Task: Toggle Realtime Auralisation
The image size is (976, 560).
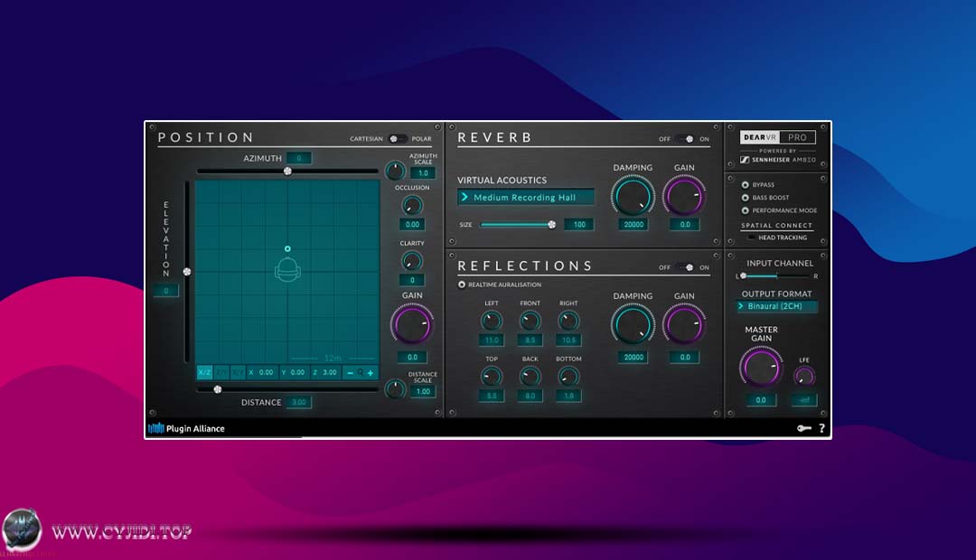Action: pos(462,285)
